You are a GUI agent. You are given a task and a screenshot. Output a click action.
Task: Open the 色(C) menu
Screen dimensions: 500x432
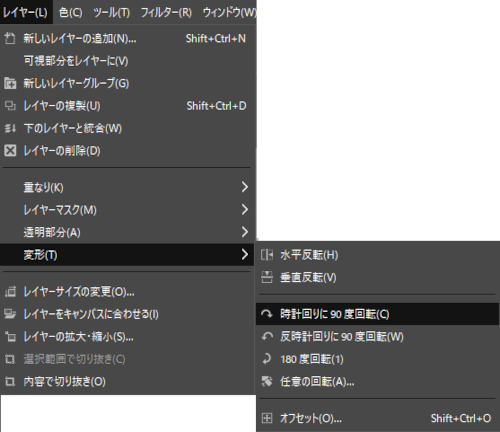(70, 12)
